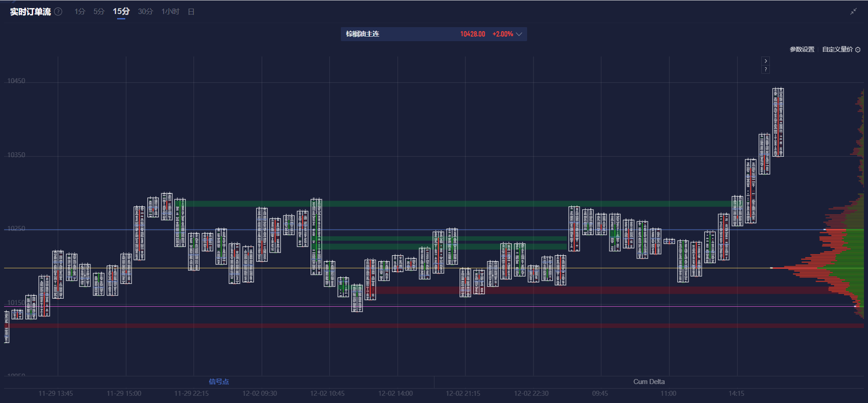Open 参数设置 parameter settings
868x403 pixels.
coord(802,49)
